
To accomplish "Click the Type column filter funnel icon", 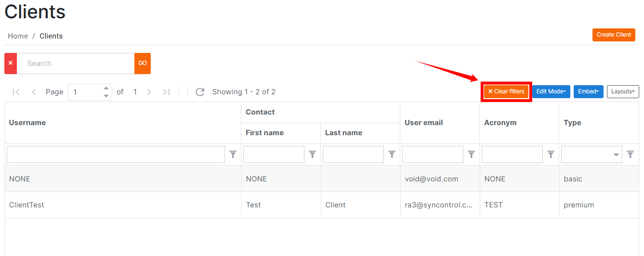I will point(630,154).
